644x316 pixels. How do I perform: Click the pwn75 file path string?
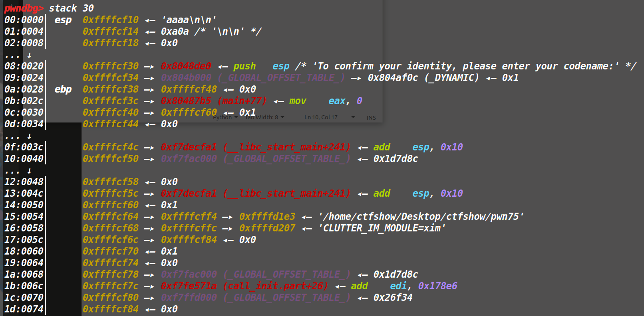[x=421, y=217]
